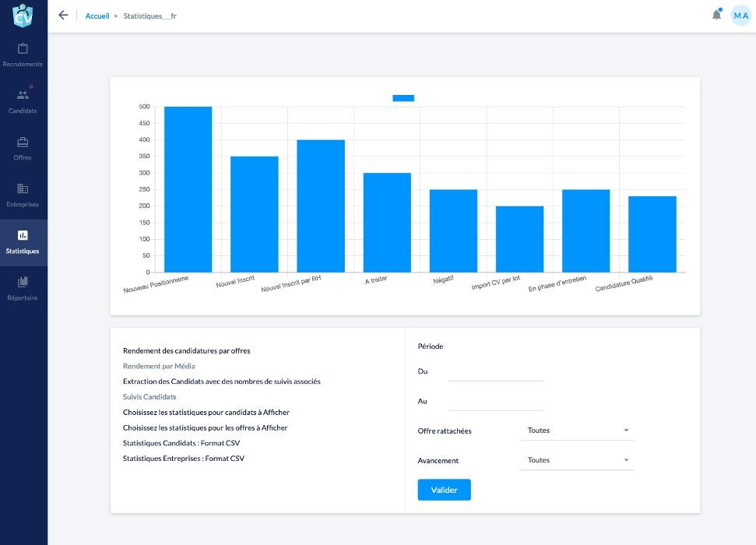Navigate to the Entreprises sidebar section

23,195
